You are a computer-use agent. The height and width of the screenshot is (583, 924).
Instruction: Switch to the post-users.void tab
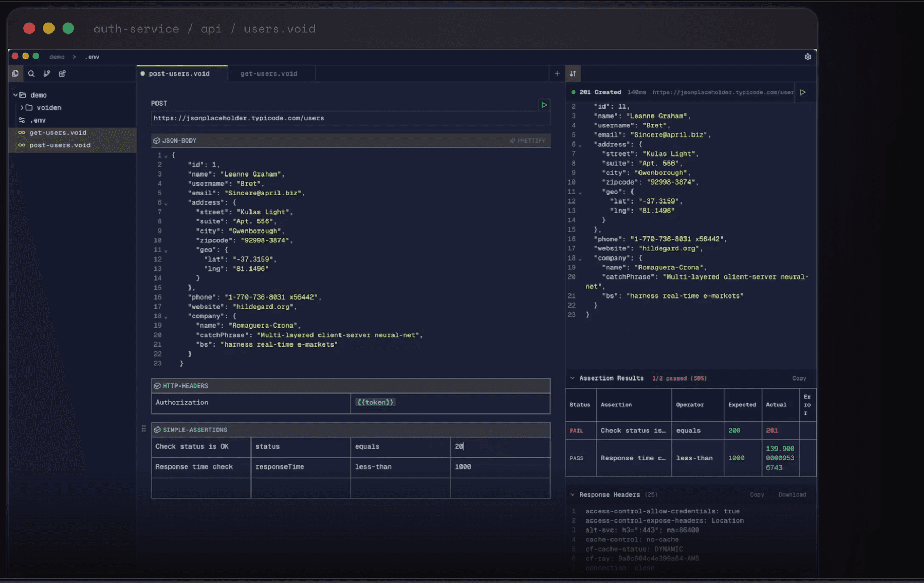point(182,73)
